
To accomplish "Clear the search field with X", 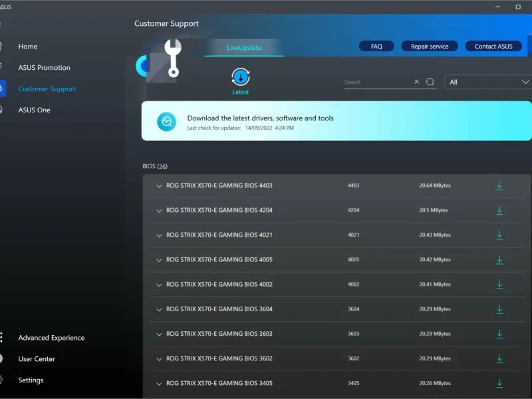I will tap(417, 81).
